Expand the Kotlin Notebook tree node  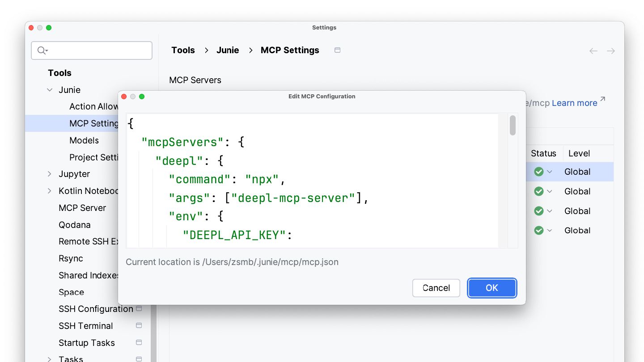tap(50, 191)
